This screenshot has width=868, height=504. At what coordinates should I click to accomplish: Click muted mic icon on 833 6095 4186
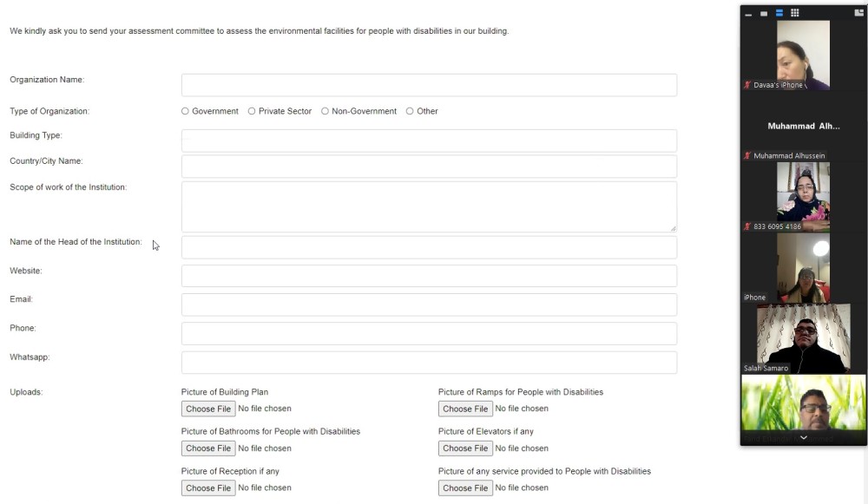coord(747,226)
